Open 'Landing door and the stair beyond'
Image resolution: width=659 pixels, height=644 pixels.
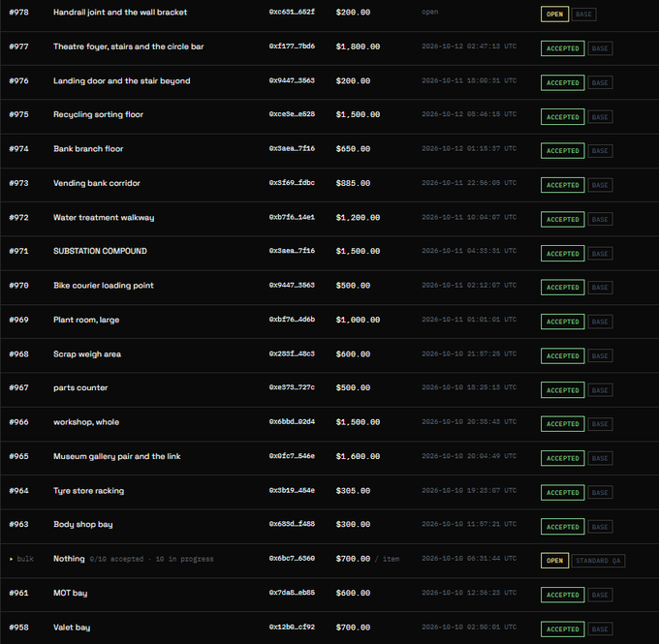tap(121, 81)
